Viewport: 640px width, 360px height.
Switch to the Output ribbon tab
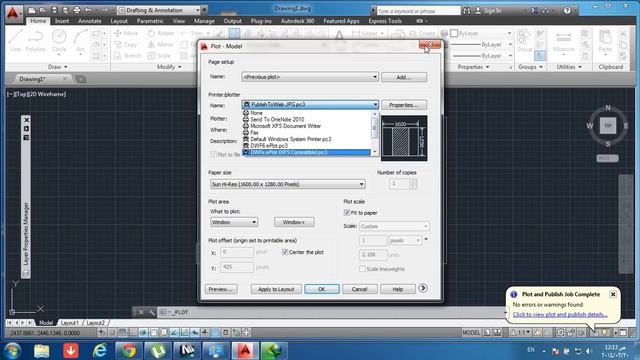click(x=233, y=21)
